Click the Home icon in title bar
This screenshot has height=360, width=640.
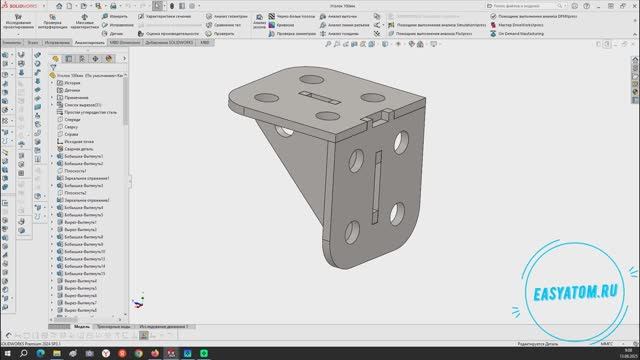pyautogui.click(x=59, y=6)
